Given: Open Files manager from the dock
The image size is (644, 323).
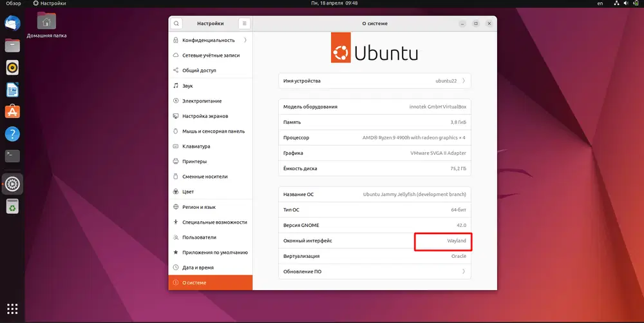Looking at the screenshot, I should (x=12, y=45).
